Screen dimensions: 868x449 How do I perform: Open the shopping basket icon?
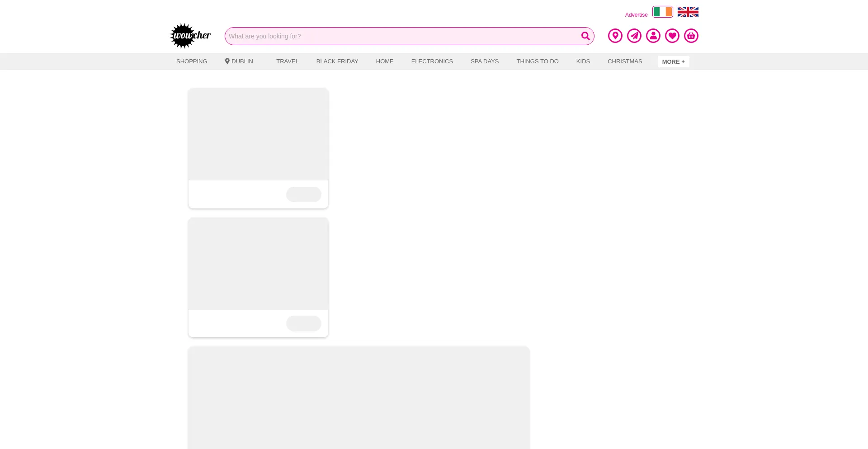tap(691, 36)
